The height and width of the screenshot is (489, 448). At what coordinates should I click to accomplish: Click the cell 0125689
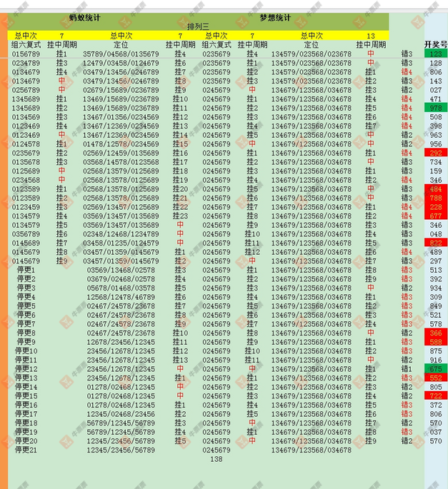tap(26, 171)
